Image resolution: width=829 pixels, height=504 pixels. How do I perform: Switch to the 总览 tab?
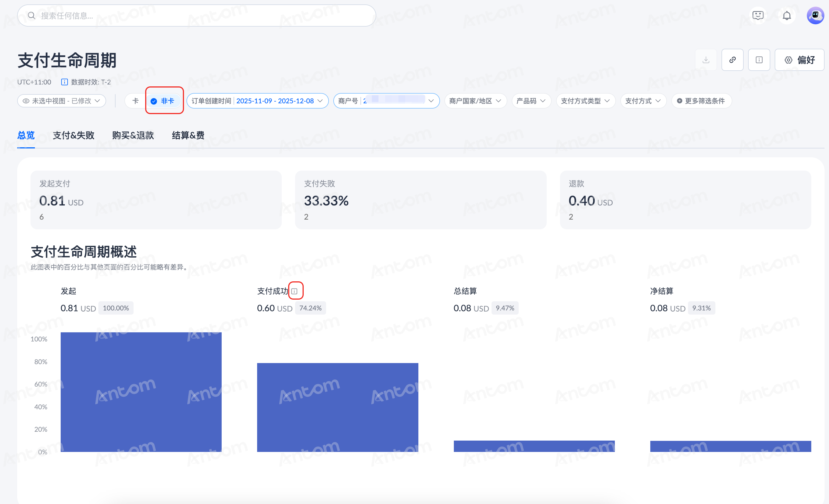[x=26, y=135]
